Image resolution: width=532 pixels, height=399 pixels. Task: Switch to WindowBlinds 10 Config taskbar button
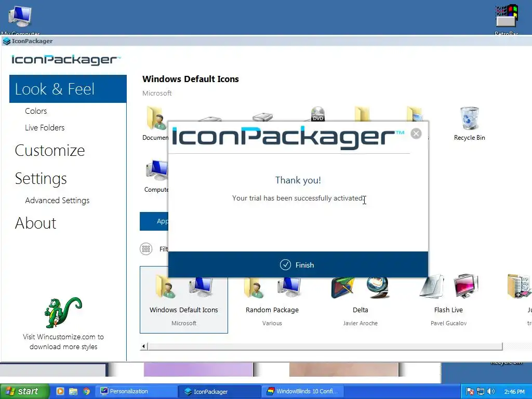[x=303, y=391]
